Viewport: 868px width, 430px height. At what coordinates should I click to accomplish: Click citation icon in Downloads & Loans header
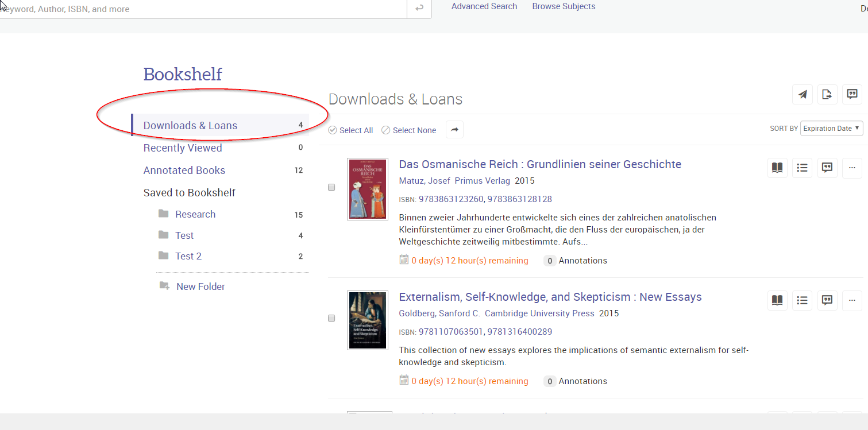point(852,95)
